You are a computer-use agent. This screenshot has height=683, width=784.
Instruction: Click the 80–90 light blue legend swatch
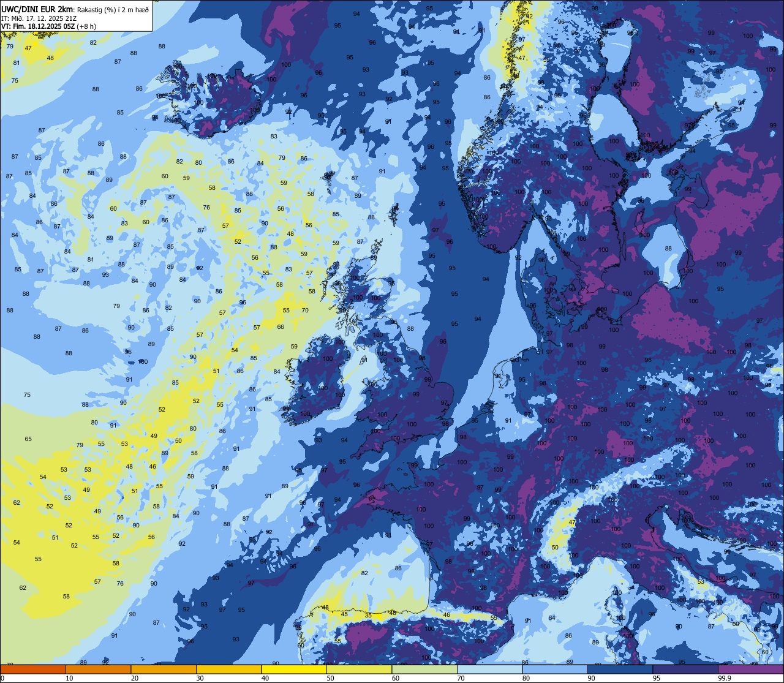click(x=555, y=669)
